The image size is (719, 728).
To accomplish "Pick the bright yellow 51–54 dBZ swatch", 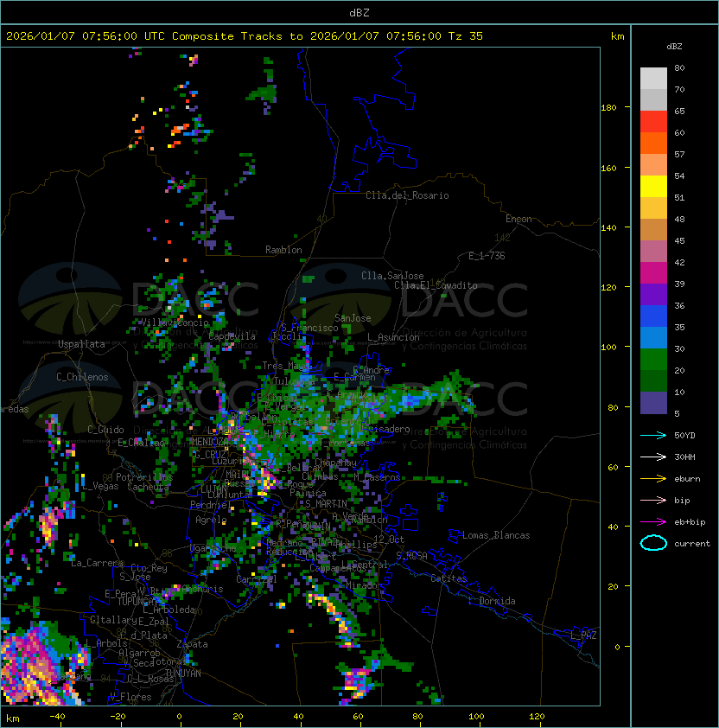I will (653, 187).
